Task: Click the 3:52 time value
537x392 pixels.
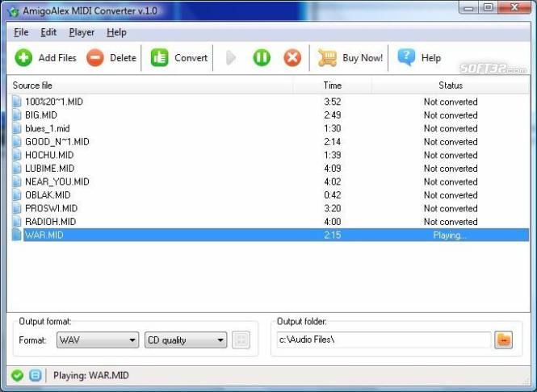Action: click(333, 102)
